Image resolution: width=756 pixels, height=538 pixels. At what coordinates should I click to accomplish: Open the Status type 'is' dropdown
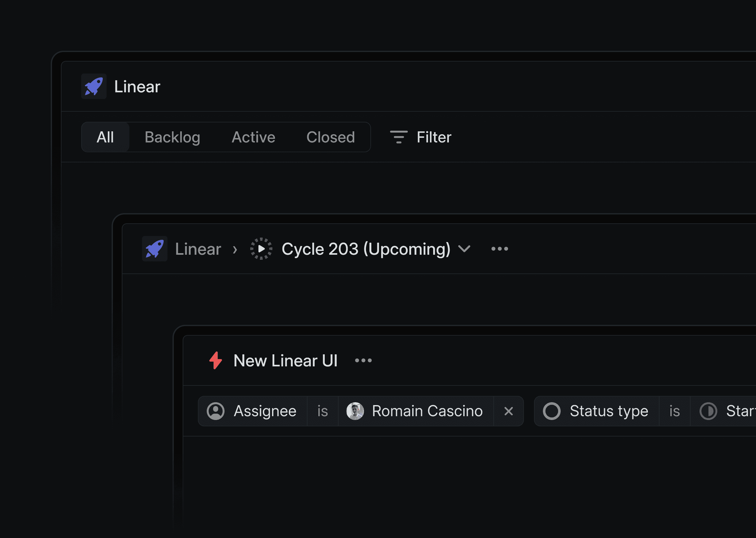pyautogui.click(x=674, y=411)
